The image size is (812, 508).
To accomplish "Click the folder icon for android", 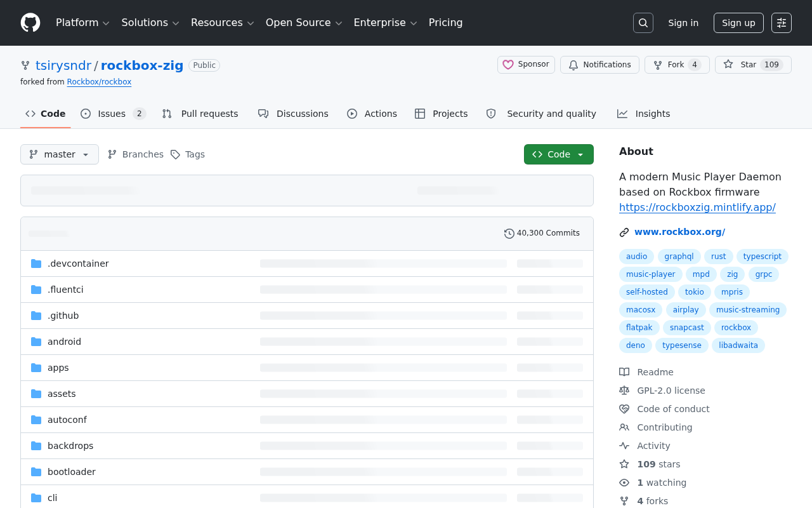I will coord(36,342).
